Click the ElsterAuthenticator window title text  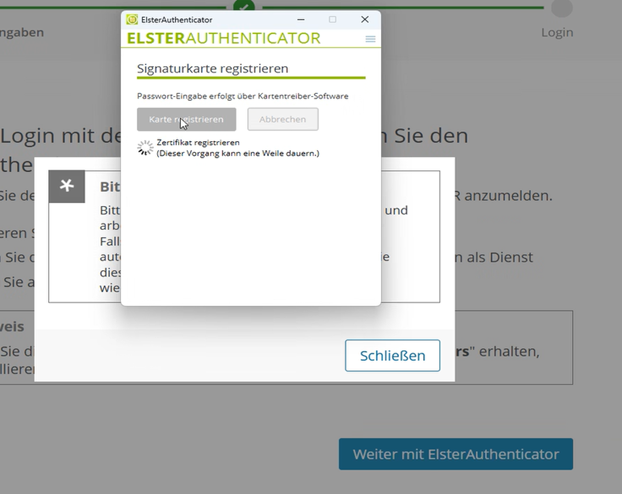pyautogui.click(x=176, y=19)
